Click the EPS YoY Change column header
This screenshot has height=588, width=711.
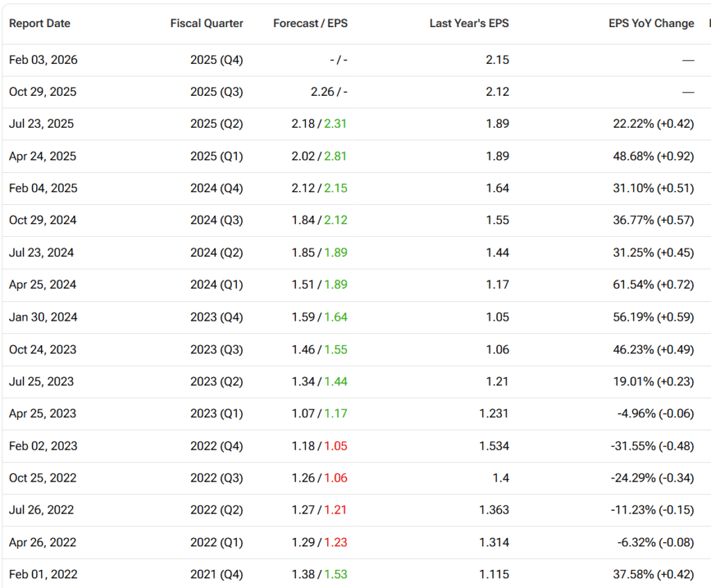651,24
